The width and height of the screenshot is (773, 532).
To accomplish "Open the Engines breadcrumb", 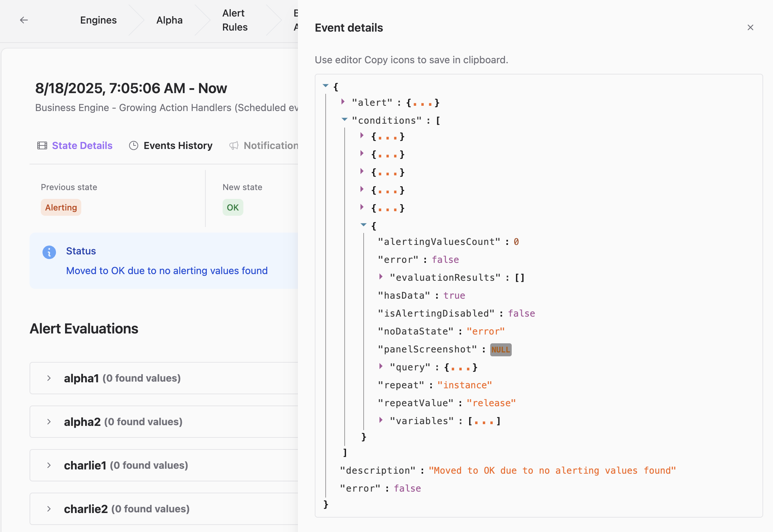I will pyautogui.click(x=98, y=20).
